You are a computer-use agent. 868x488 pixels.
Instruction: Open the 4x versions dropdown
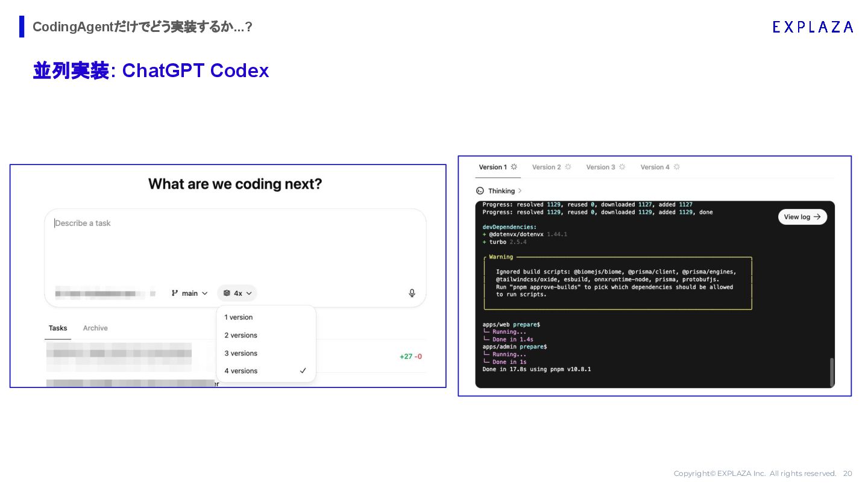pyautogui.click(x=237, y=293)
